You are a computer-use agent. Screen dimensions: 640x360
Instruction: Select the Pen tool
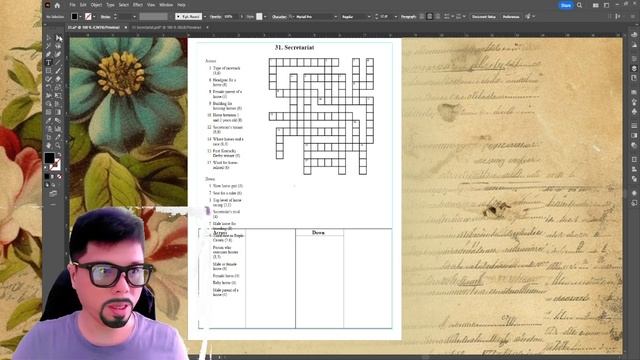click(x=49, y=54)
